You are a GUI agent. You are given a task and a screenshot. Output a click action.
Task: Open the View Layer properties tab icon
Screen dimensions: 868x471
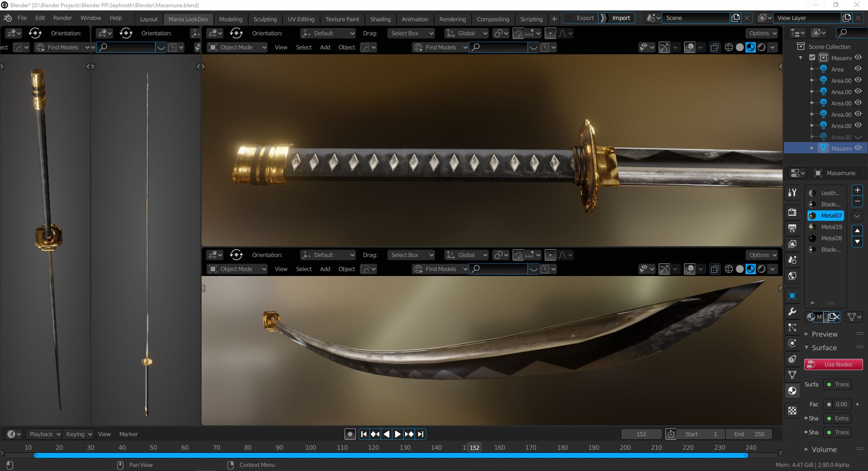coord(792,244)
